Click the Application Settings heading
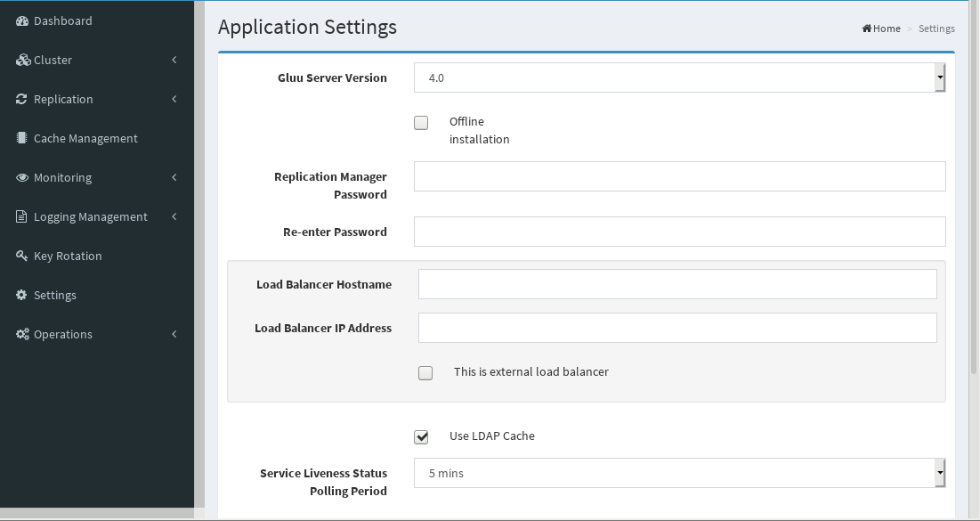Image resolution: width=980 pixels, height=521 pixels. 307,27
